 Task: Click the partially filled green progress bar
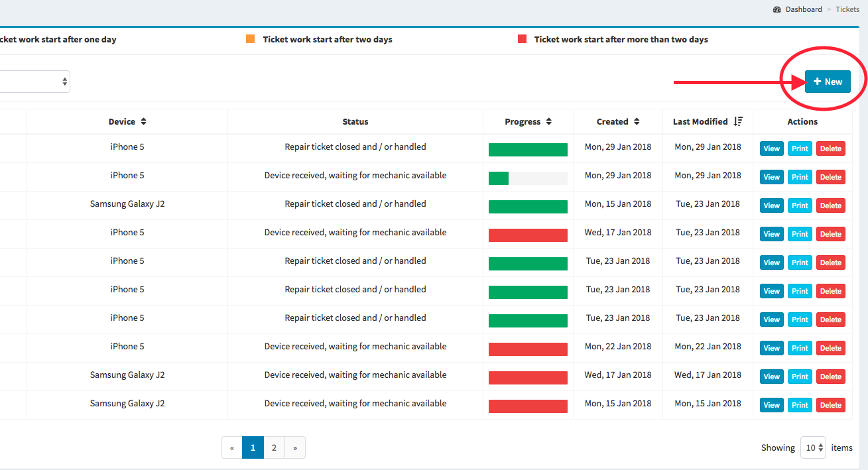(x=528, y=178)
